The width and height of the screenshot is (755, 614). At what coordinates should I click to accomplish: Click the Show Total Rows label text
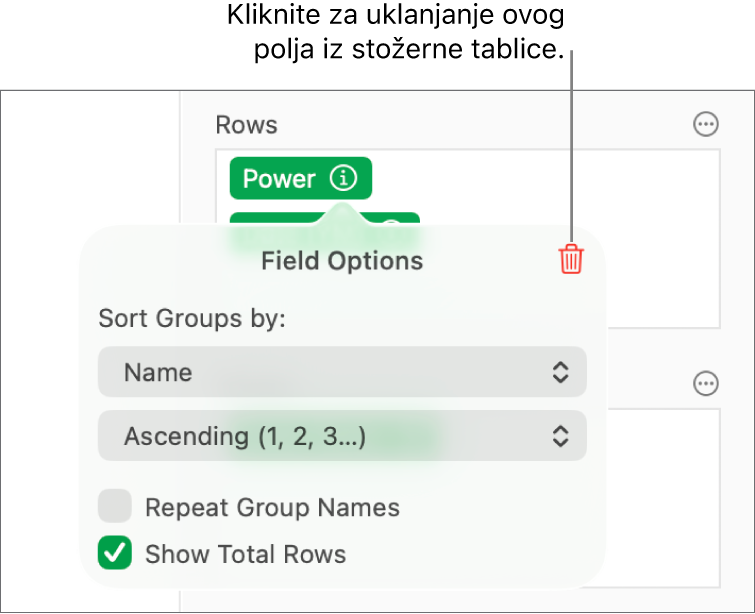pos(245,553)
